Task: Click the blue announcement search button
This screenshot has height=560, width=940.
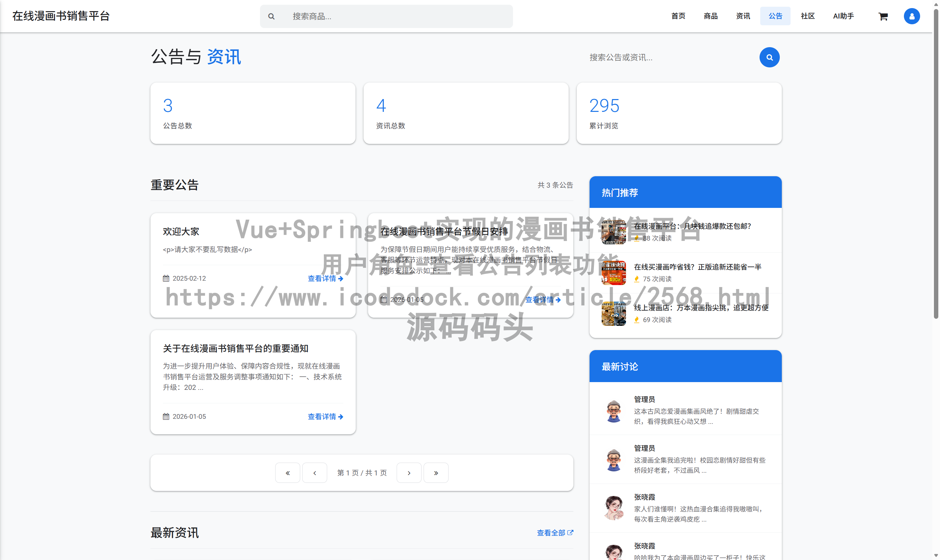Action: click(770, 57)
